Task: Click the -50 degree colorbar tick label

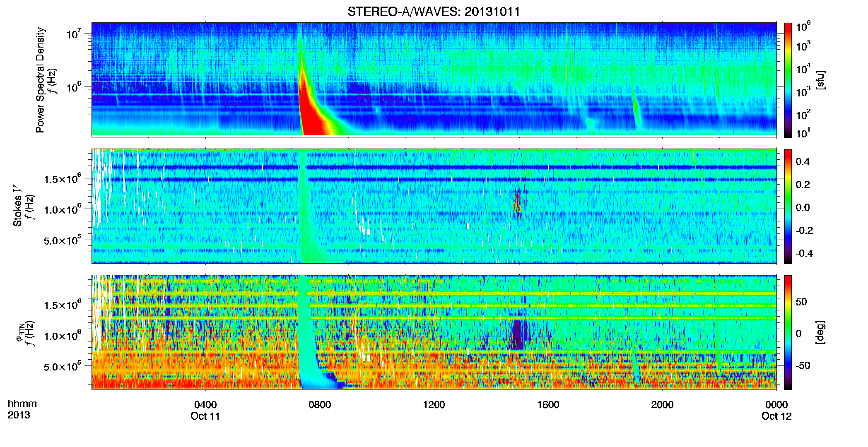Action: (x=803, y=365)
